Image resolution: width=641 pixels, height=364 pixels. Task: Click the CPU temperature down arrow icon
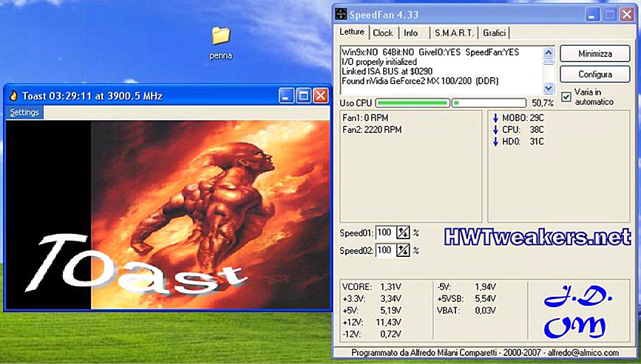pyautogui.click(x=495, y=130)
